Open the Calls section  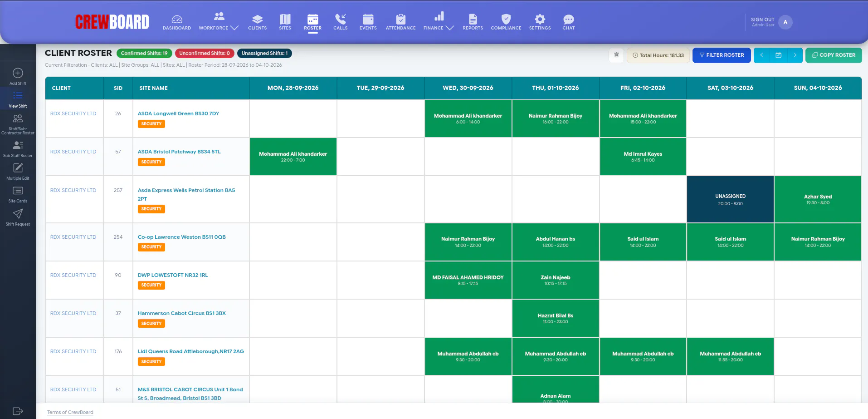click(340, 22)
